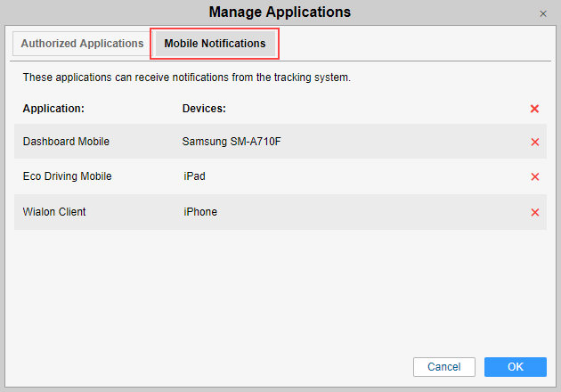Delete the Dashboard Mobile Samsung device entry

point(535,142)
